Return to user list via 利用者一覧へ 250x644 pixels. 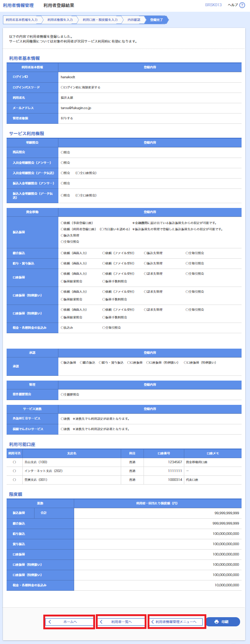121,622
